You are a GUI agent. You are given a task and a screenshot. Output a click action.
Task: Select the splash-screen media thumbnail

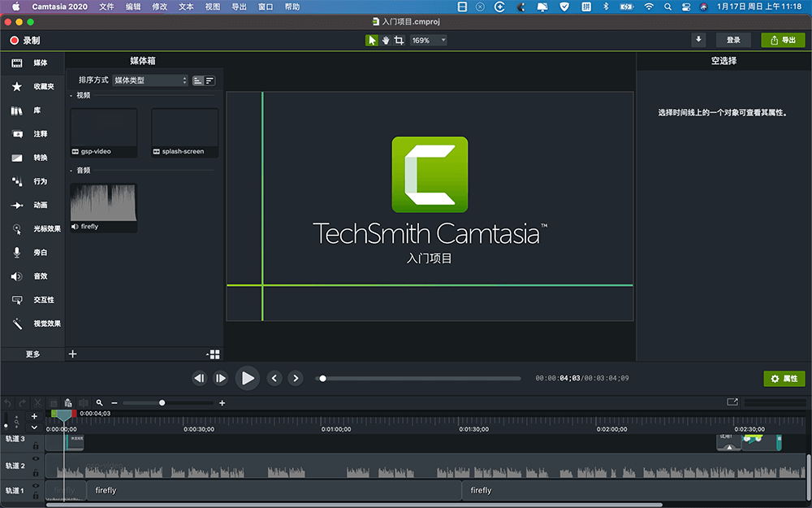tap(185, 132)
